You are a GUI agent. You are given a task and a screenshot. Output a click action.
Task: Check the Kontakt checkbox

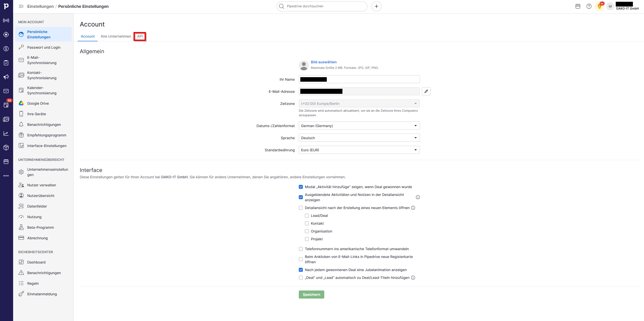tap(307, 223)
